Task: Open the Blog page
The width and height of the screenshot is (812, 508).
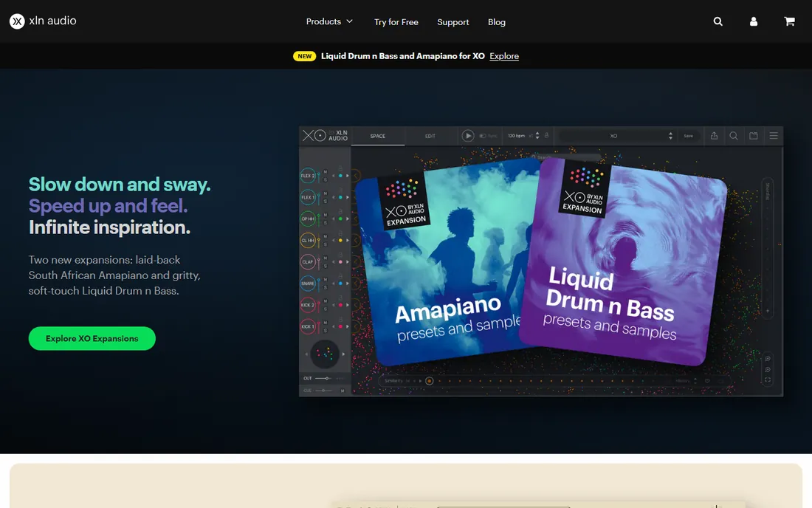Action: [497, 21]
